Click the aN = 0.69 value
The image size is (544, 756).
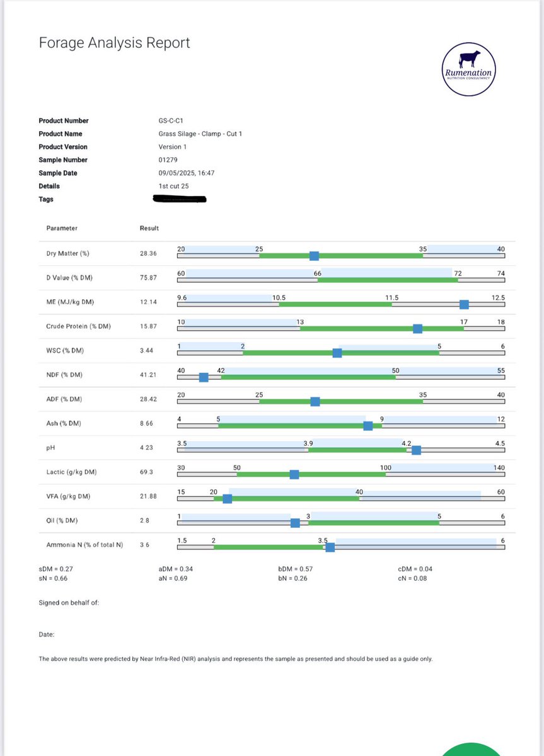click(173, 578)
